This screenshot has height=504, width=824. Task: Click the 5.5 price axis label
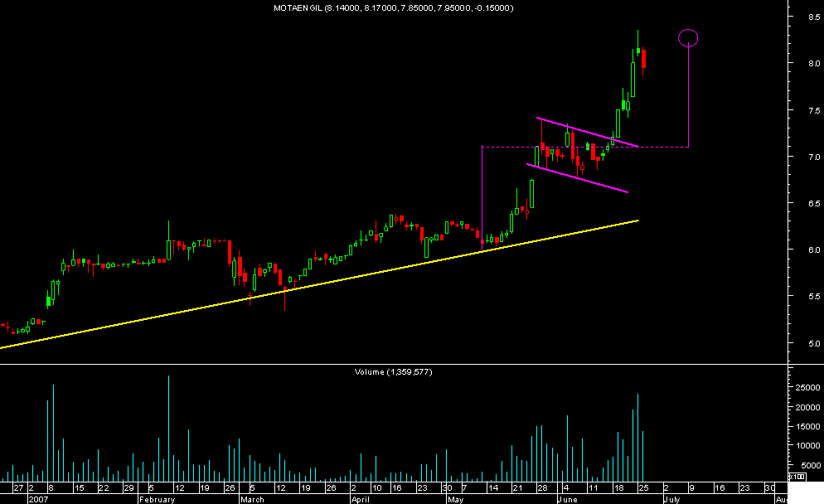[814, 297]
